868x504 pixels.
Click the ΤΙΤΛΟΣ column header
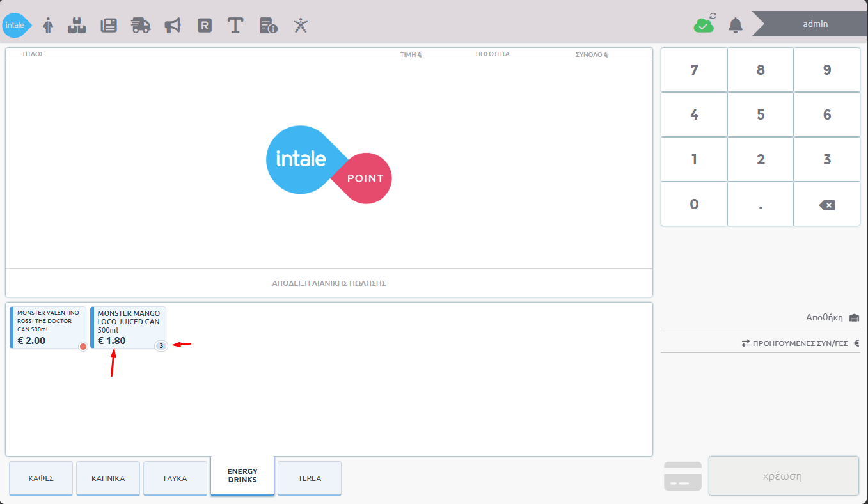click(33, 54)
